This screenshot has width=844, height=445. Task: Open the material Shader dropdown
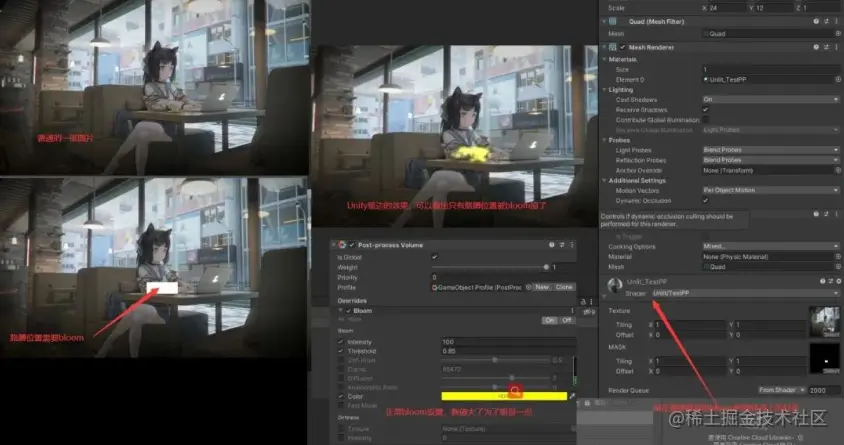745,293
